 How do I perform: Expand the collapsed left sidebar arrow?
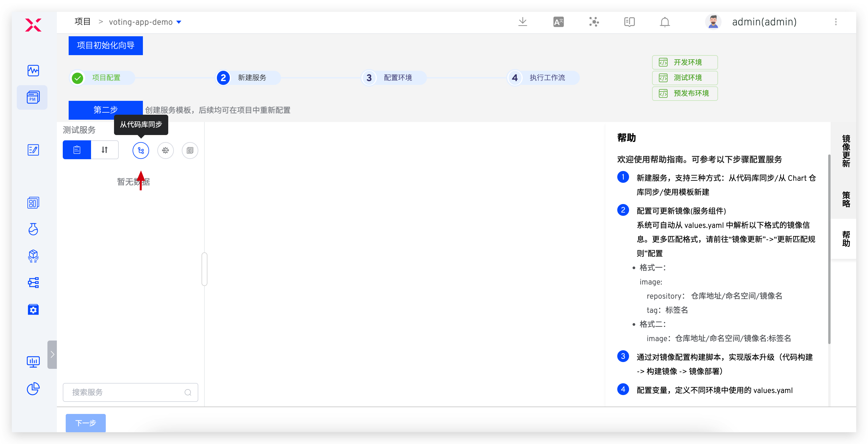pos(52,354)
